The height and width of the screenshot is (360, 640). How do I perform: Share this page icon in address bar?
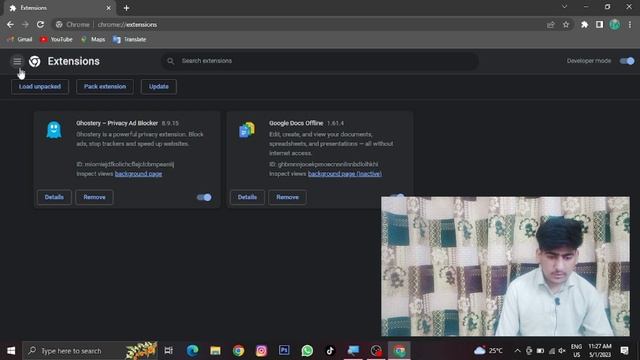pyautogui.click(x=551, y=24)
